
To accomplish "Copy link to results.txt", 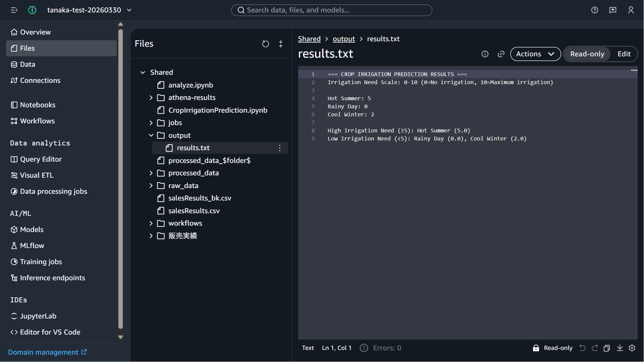I will click(501, 54).
